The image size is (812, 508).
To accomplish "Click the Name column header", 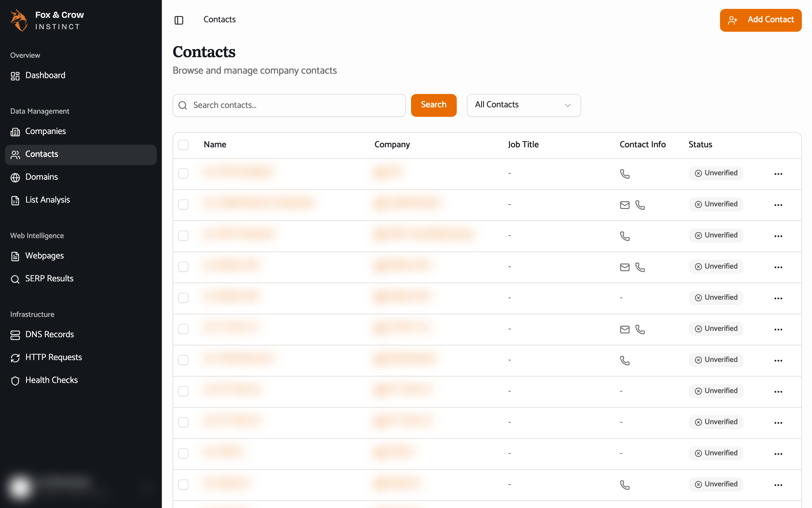I will pyautogui.click(x=215, y=144).
